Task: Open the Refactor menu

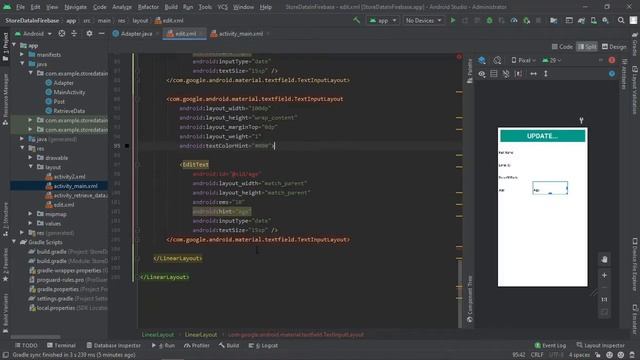Action: click(148, 7)
